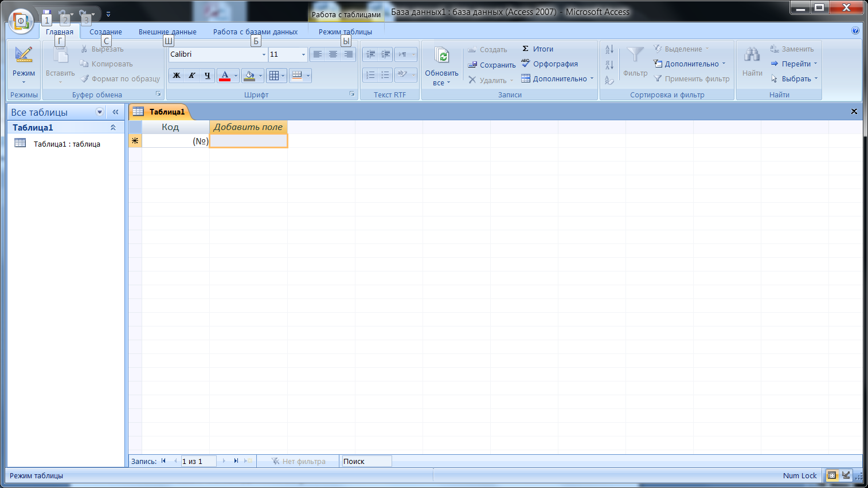Open the Внешние данные ribbon tab
868x488 pixels.
click(167, 32)
